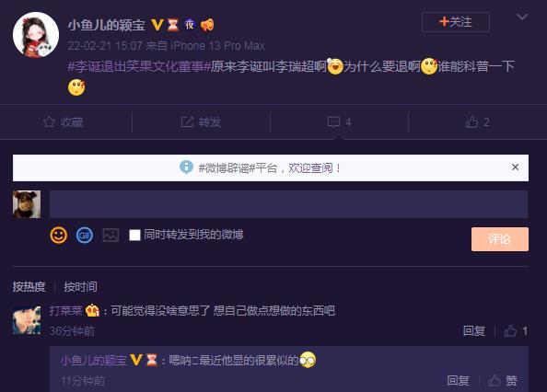Screen dimensions: 547x392
Task: Sort comments 按时间
Action: 80,287
